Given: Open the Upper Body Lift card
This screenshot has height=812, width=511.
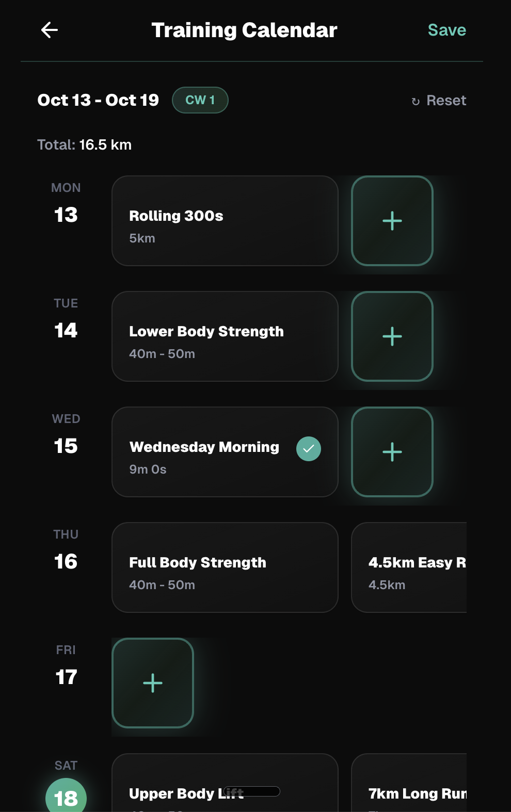Looking at the screenshot, I should 225,789.
